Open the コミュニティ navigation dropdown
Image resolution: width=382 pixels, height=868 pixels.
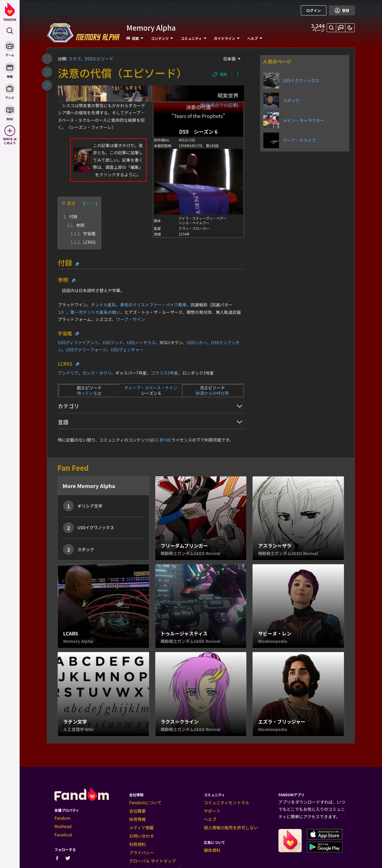click(193, 38)
